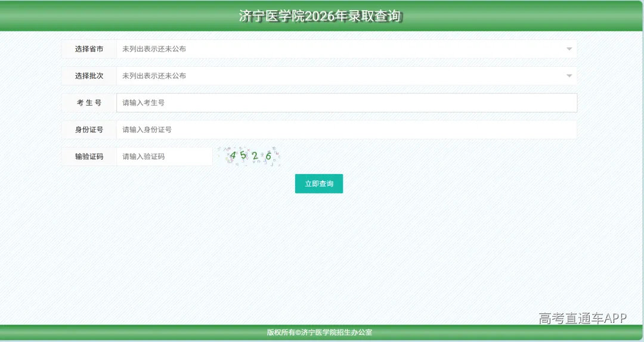Click the 身份证号 label
Image resolution: width=644 pixels, height=342 pixels.
point(89,130)
